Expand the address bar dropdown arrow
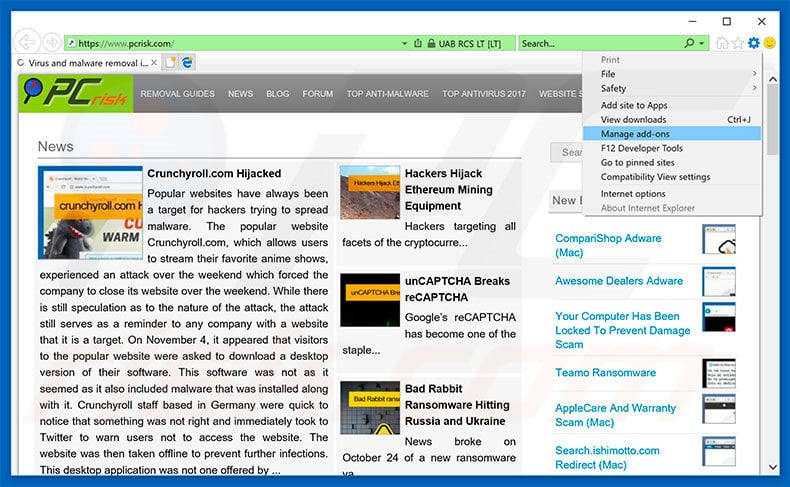The height and width of the screenshot is (487, 790). [405, 43]
